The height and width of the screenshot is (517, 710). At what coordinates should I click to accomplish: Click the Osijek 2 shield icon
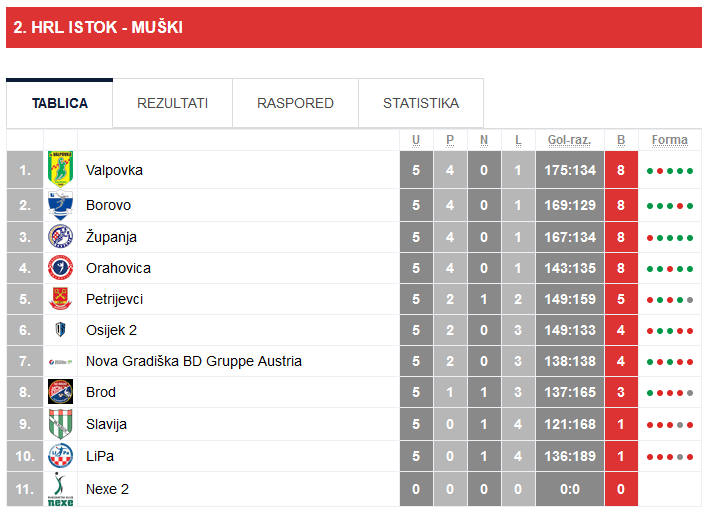[60, 330]
